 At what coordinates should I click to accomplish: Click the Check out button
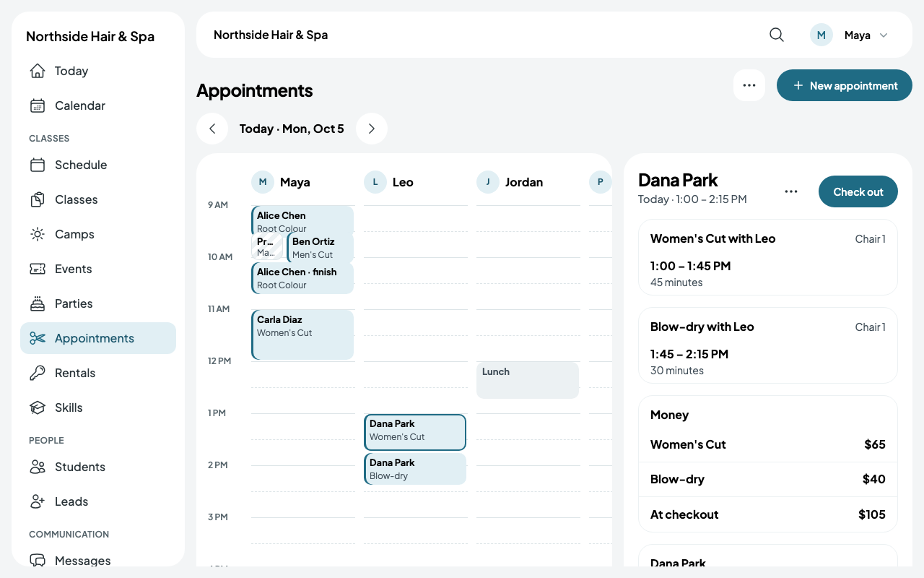pos(858,191)
